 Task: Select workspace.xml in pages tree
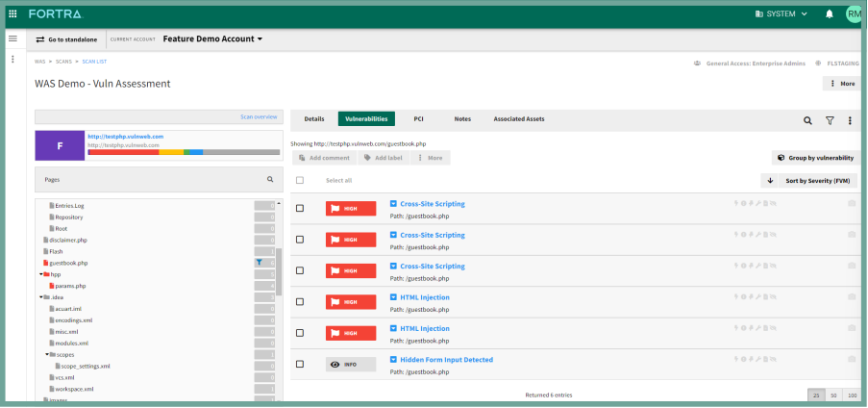pyautogui.click(x=74, y=389)
